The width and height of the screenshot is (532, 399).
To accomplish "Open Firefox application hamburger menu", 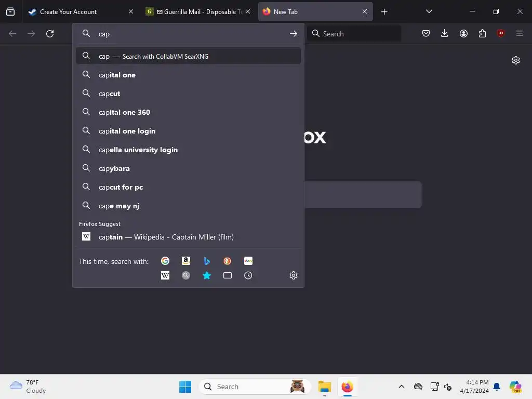I will (520, 33).
